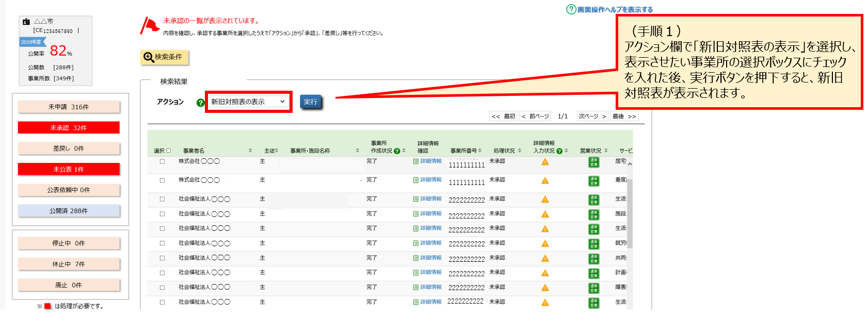Sort by 営業状況 column arrows
The image size is (868, 335).
tap(606, 150)
